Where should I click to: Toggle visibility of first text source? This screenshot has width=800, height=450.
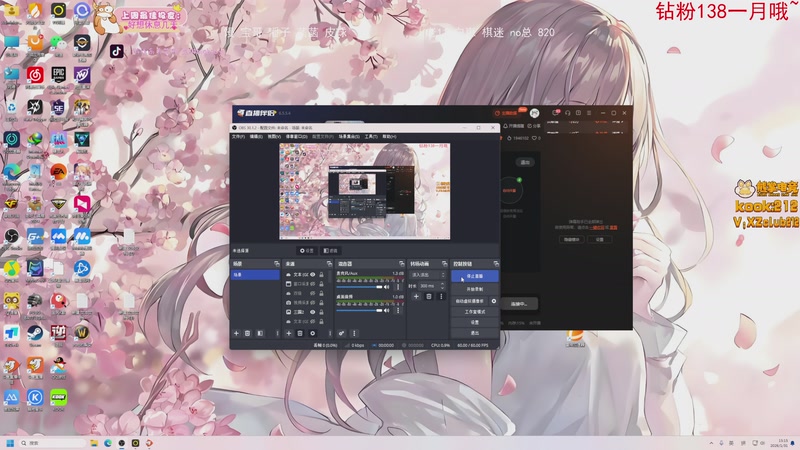coord(313,274)
